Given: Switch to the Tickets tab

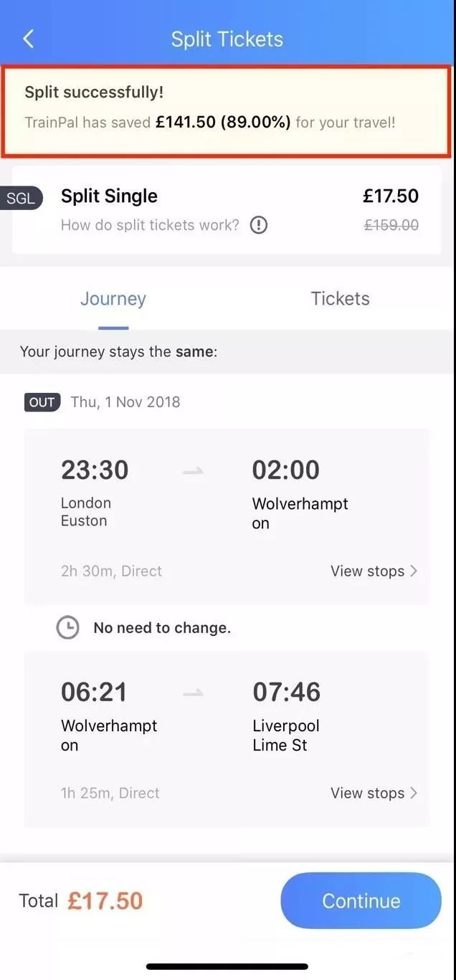Looking at the screenshot, I should (341, 299).
